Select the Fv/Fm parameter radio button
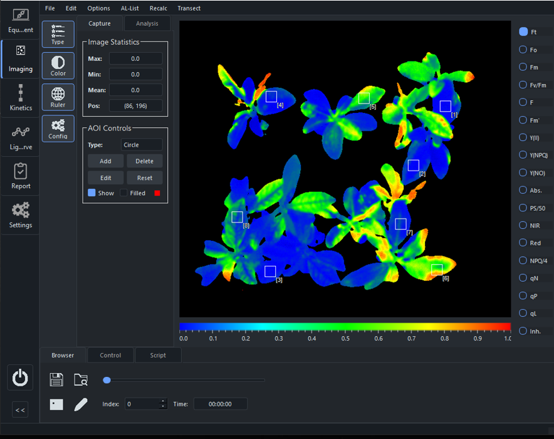Viewport: 554px width, 439px height. click(523, 85)
